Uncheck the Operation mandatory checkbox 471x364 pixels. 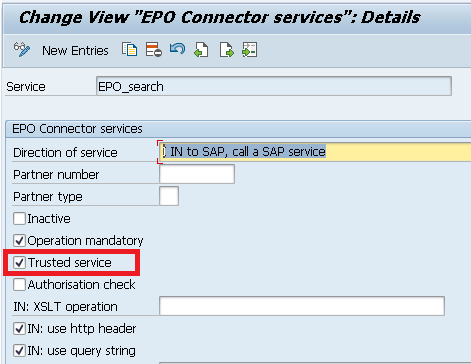tap(19, 240)
